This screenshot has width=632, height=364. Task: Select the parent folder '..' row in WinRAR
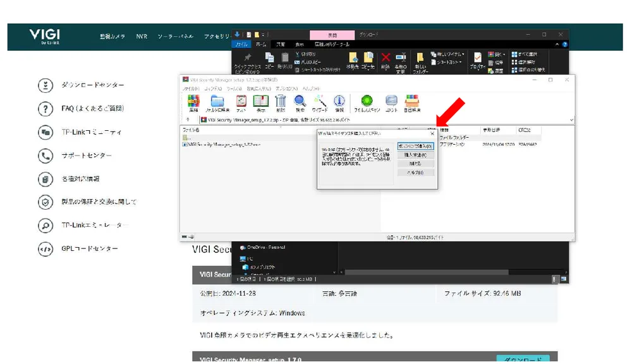point(186,138)
